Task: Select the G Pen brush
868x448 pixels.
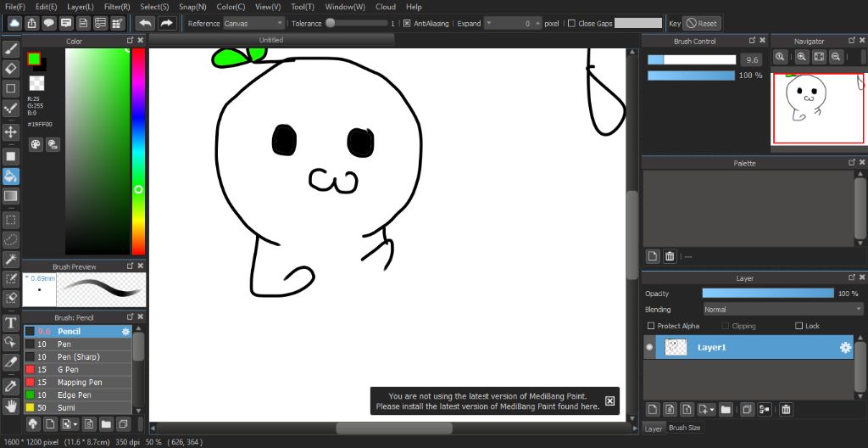Action: click(x=69, y=370)
